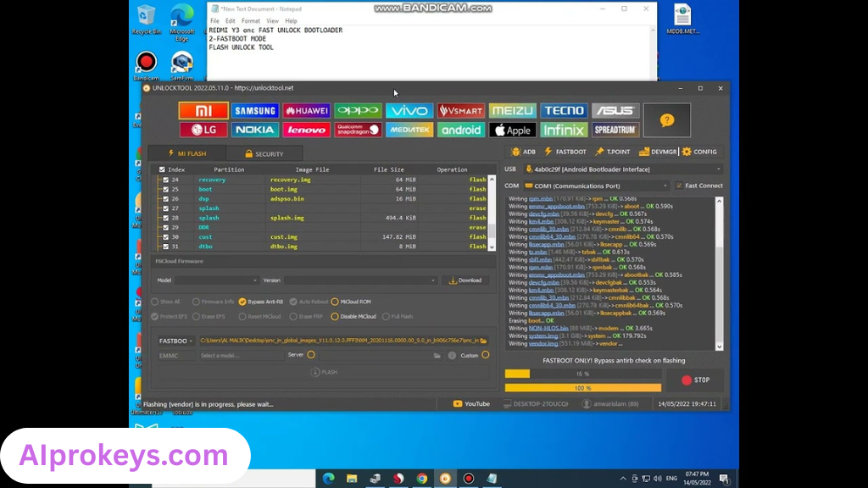Open File Explorer from the taskbar

[352, 479]
